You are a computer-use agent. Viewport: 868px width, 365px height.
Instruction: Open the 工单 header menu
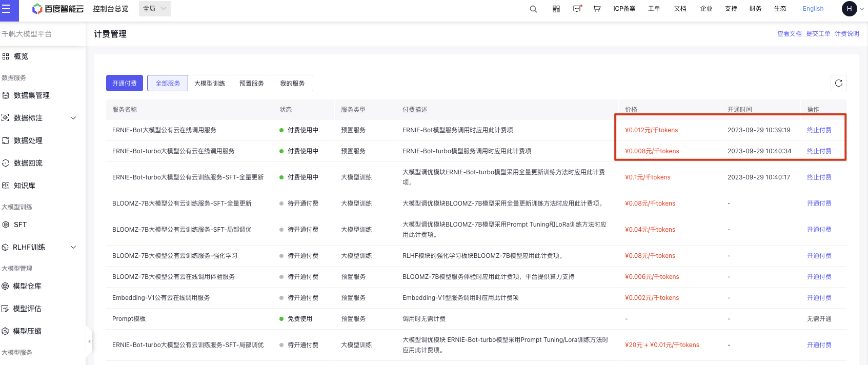tap(654, 9)
